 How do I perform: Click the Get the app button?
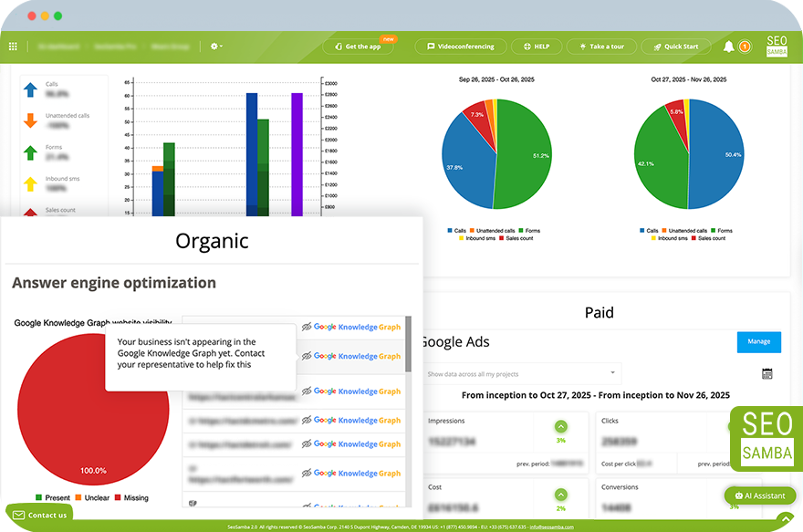[x=358, y=47]
